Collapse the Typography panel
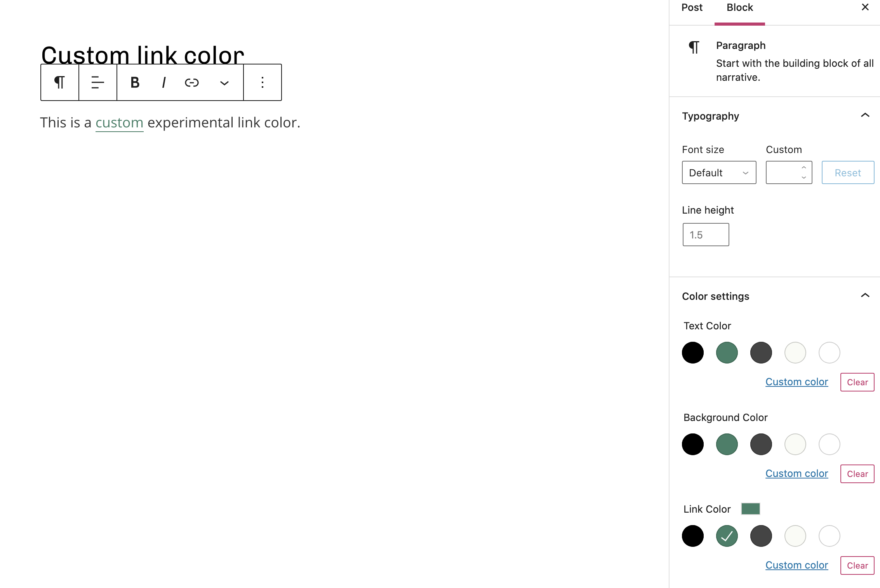 [865, 116]
